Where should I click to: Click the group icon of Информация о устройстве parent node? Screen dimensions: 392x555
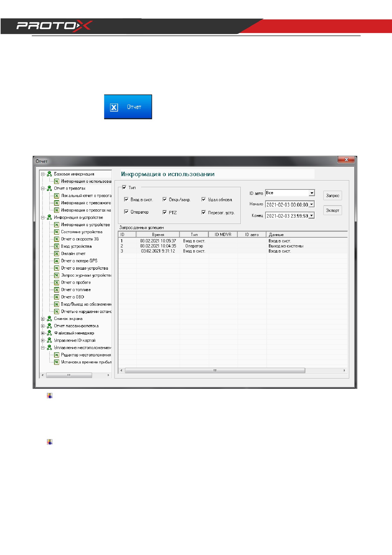49,217
